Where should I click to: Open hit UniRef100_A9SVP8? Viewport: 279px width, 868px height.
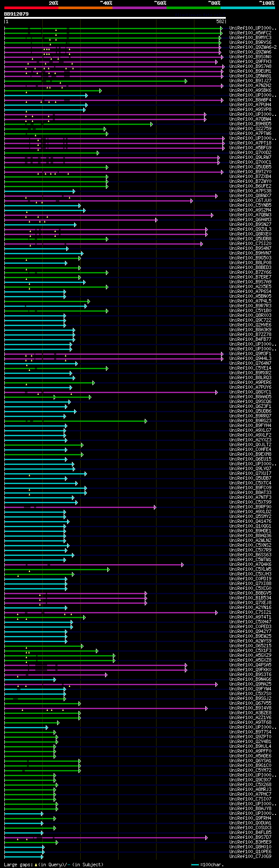click(250, 109)
